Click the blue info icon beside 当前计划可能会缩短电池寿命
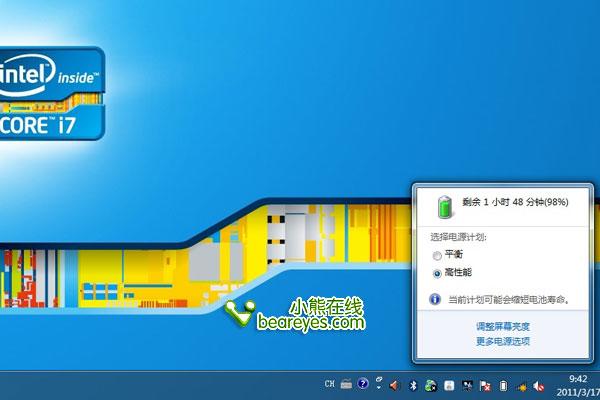This screenshot has width=600, height=400. point(435,299)
